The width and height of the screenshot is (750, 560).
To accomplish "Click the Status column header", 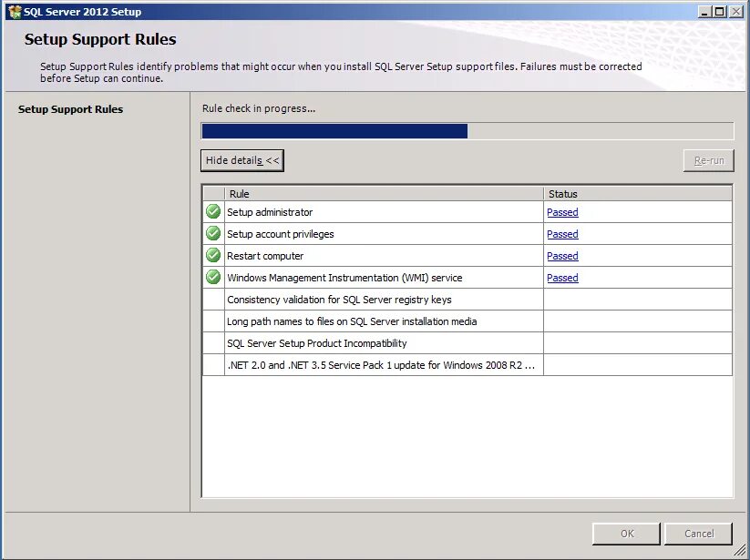I will click(638, 194).
